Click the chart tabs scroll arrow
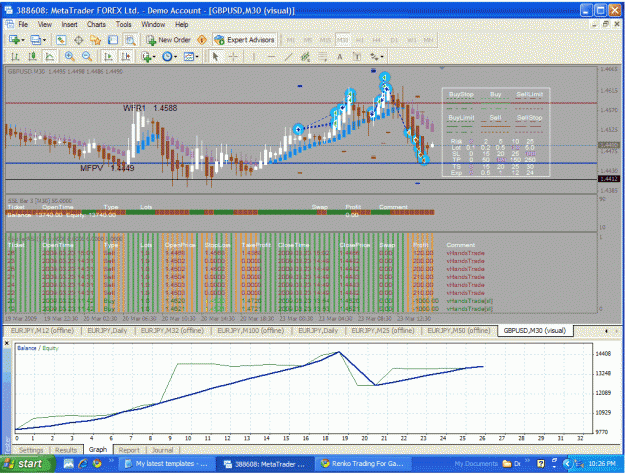The height and width of the screenshot is (474, 625). click(x=606, y=331)
